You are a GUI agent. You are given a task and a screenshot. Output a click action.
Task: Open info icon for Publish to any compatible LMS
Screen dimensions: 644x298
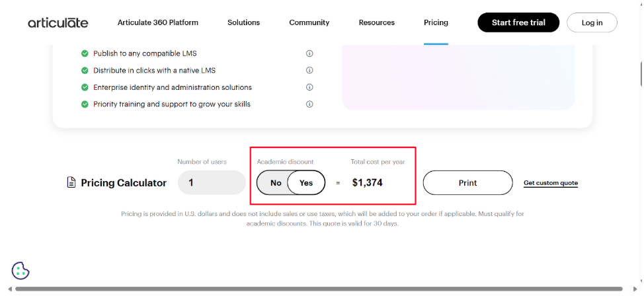(309, 54)
